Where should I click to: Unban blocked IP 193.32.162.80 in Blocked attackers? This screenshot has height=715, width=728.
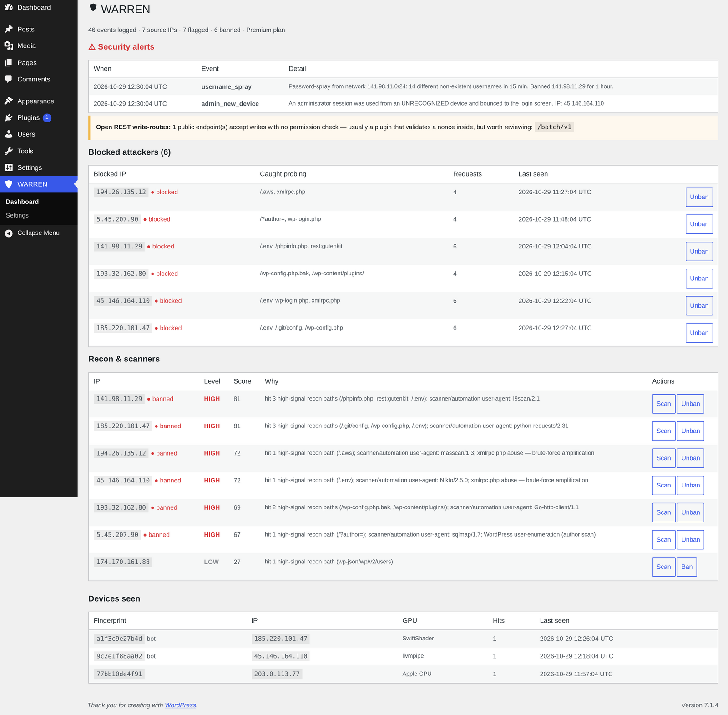click(x=699, y=279)
